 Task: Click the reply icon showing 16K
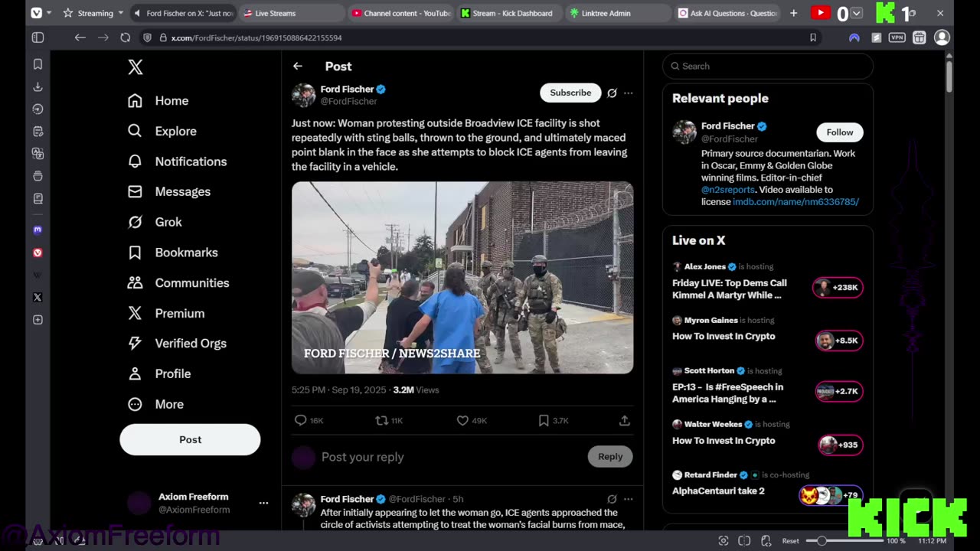[x=309, y=420]
